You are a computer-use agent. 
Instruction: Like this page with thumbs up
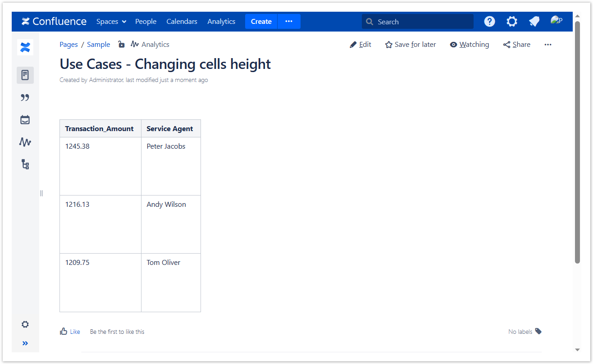tap(70, 332)
